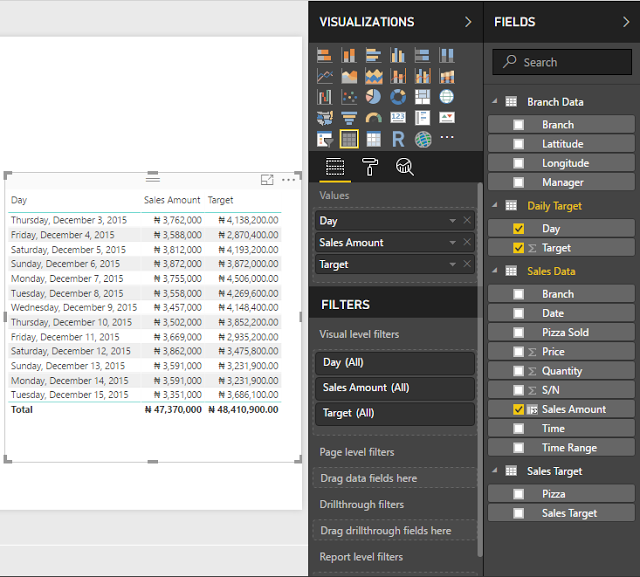640x577 pixels.
Task: Open dropdown for Sales Amount in Values
Action: tap(452, 242)
